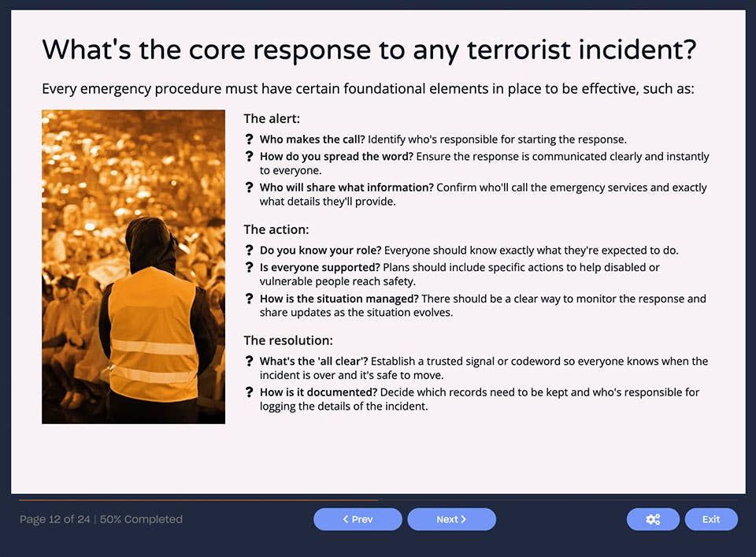Viewport: 756px width, 557px height.
Task: Click the question mark beside 'Do you know your role?'
Action: click(250, 250)
